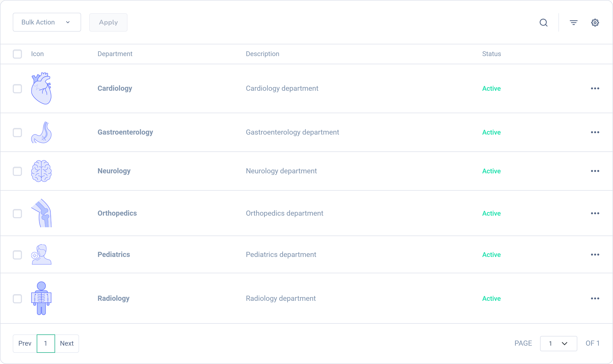Click the 'OF 1' page count text

(x=592, y=343)
